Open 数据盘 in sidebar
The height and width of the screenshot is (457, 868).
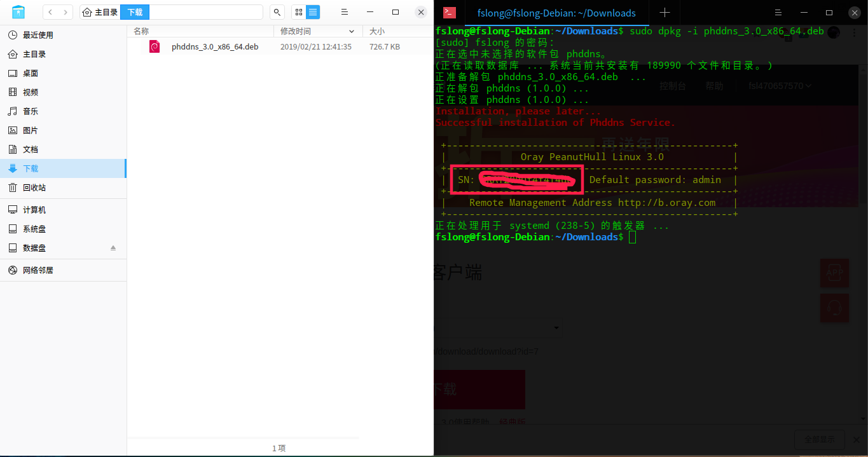pos(63,248)
